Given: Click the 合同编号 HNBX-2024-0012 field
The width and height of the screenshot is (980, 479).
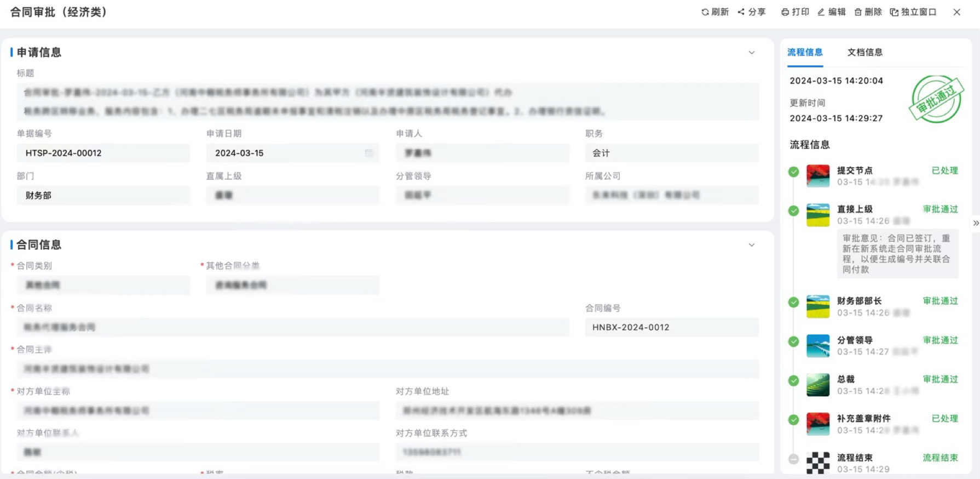Looking at the screenshot, I should [x=671, y=327].
